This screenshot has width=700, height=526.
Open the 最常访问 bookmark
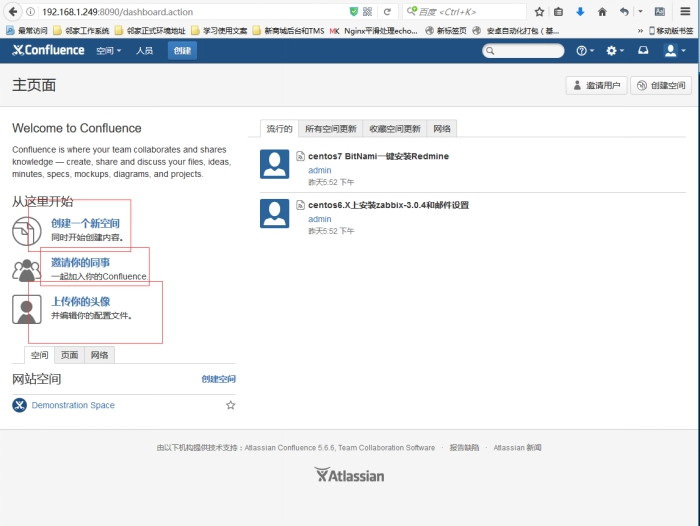27,30
